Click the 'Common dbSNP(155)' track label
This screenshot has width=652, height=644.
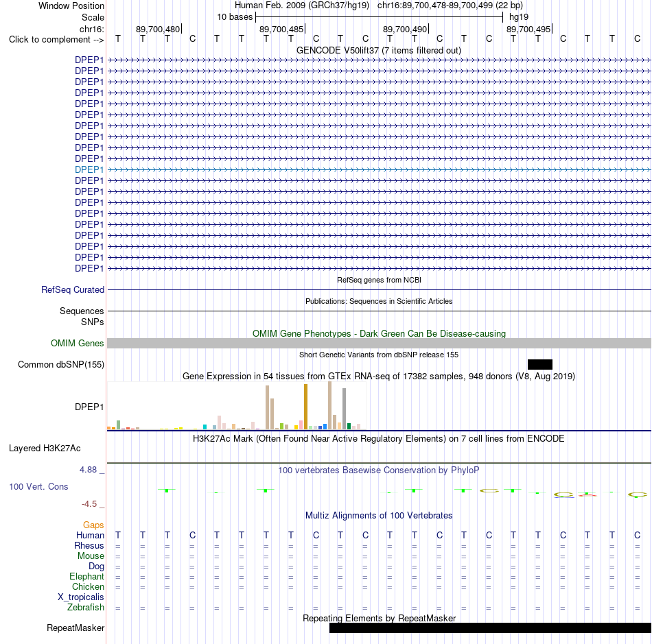point(60,364)
